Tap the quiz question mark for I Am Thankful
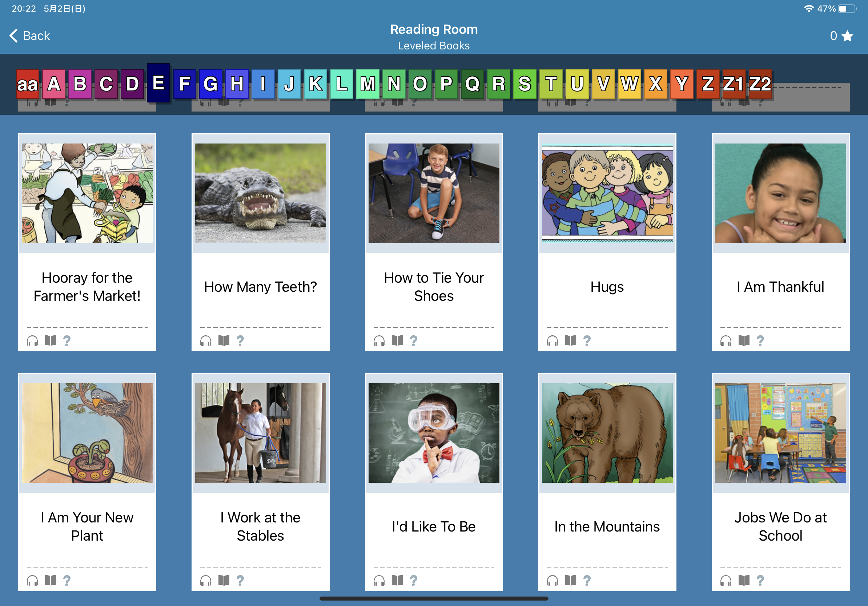868x606 pixels. click(760, 341)
